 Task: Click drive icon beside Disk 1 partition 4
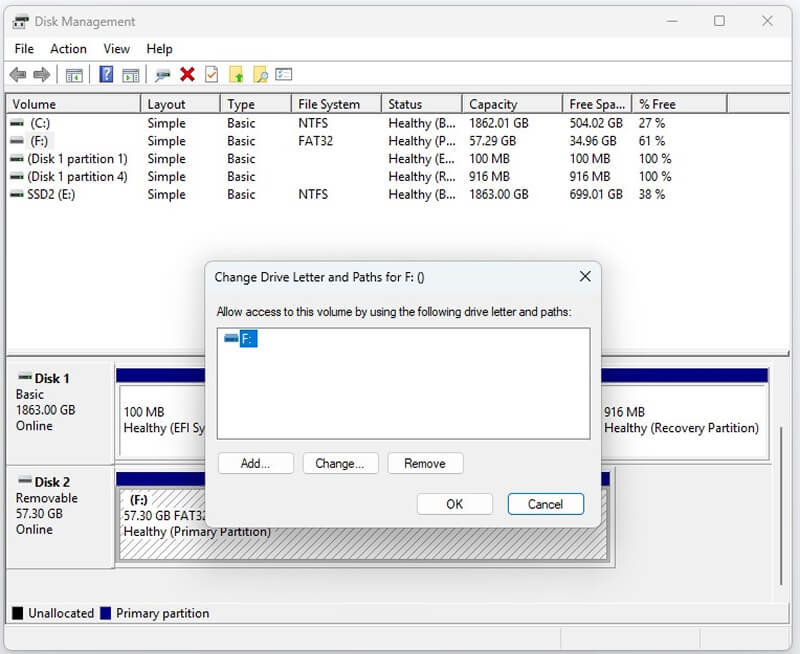pos(17,177)
